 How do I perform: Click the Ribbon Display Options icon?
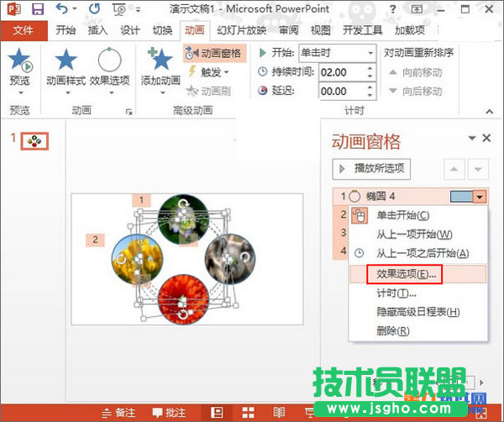tap(417, 9)
